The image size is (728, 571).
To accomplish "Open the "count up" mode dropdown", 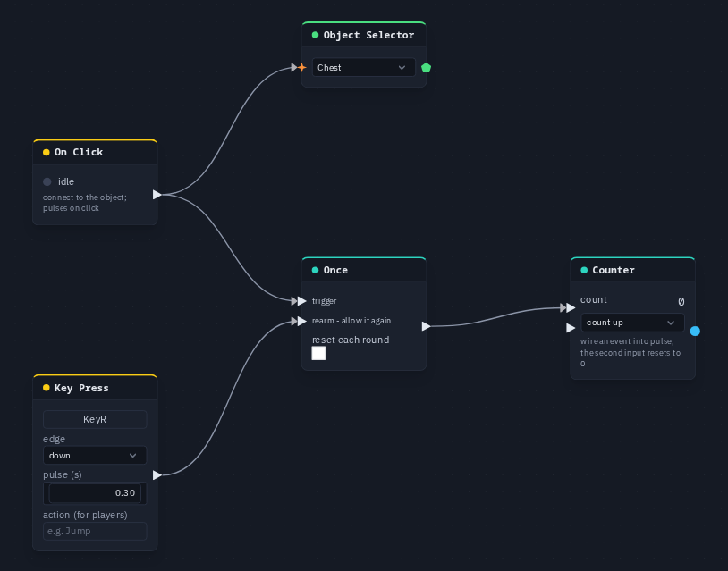I will [x=632, y=323].
